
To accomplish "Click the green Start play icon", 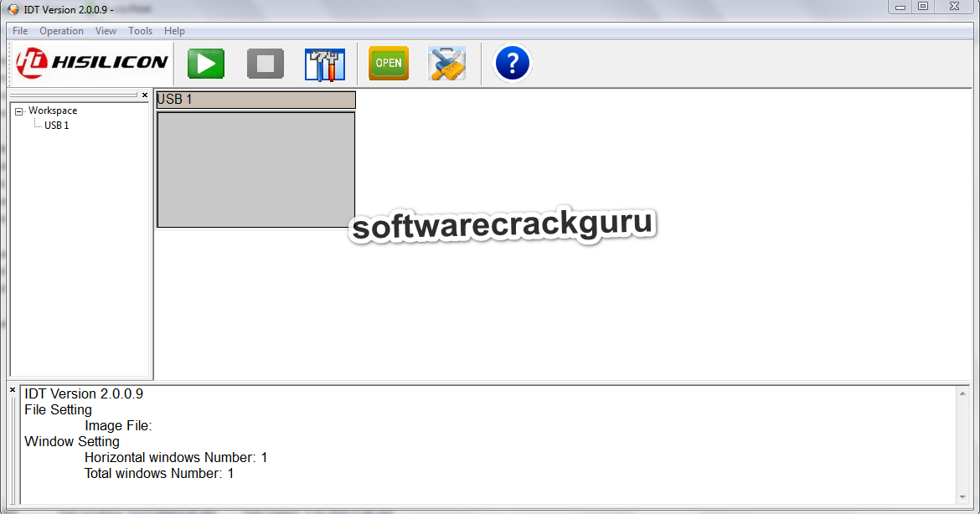I will [205, 64].
